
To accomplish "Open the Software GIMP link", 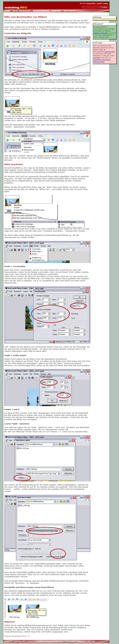I will tap(109, 52).
